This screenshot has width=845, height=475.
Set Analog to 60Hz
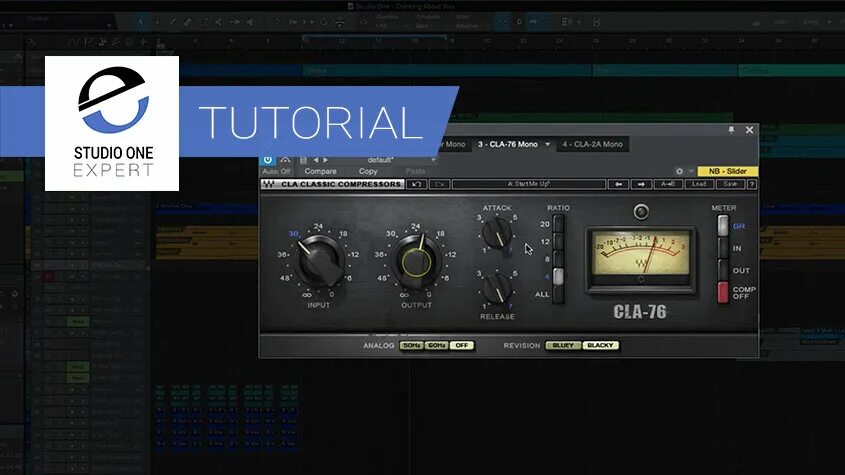click(436, 346)
